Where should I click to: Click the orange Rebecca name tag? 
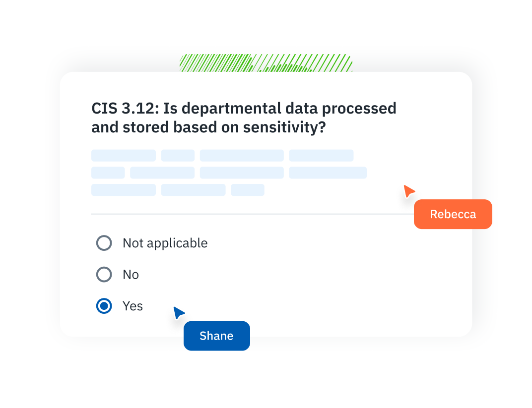pos(453,214)
